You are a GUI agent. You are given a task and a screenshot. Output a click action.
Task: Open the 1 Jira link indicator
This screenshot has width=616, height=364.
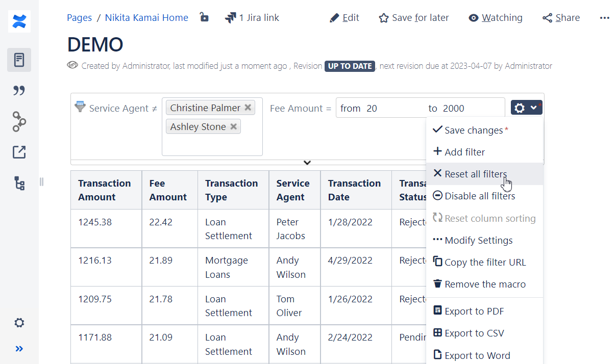pyautogui.click(x=252, y=18)
